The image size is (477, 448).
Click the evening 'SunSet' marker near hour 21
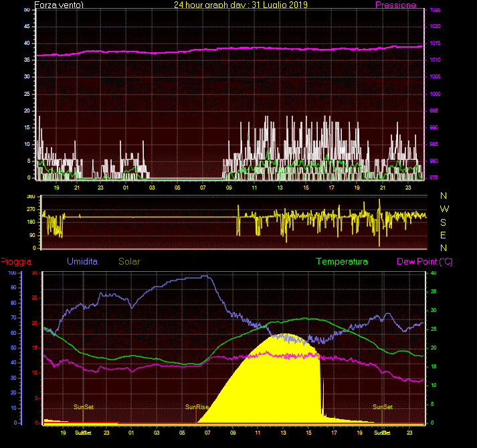pyautogui.click(x=383, y=407)
